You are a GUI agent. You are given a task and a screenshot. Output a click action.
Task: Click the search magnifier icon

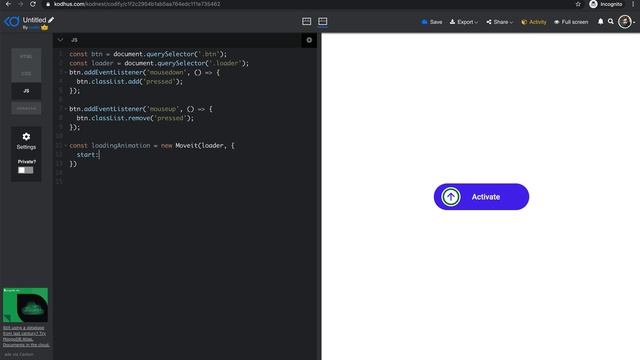(611, 22)
